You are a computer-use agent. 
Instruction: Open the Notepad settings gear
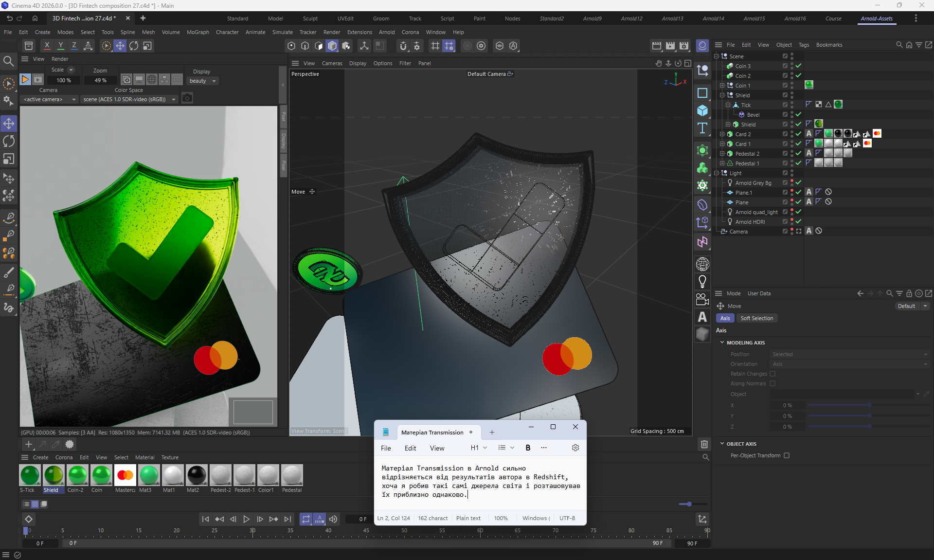(x=575, y=448)
